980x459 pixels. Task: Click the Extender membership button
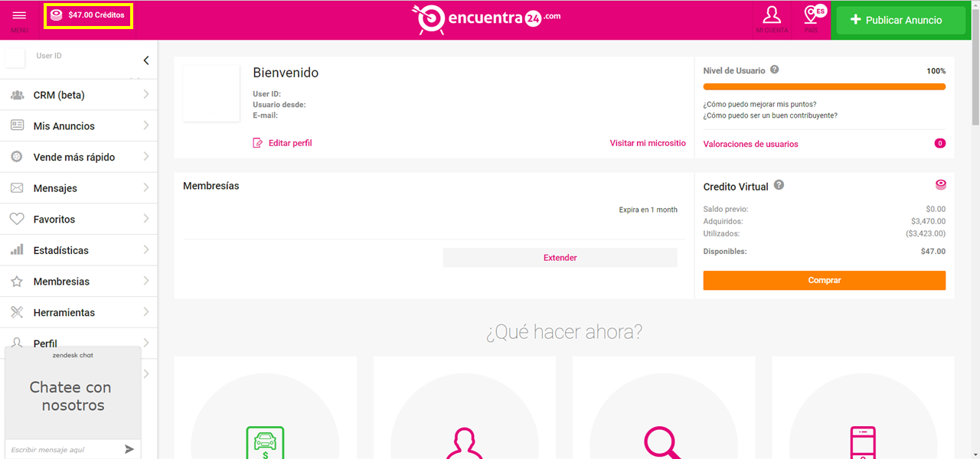[x=560, y=258]
